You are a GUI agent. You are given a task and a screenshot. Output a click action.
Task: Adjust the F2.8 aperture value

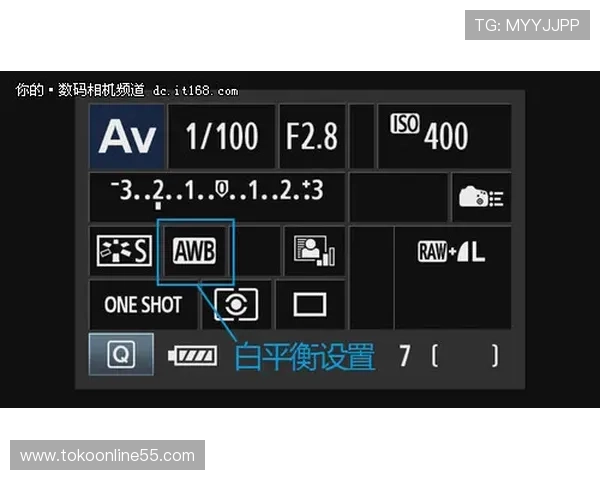pyautogui.click(x=312, y=136)
